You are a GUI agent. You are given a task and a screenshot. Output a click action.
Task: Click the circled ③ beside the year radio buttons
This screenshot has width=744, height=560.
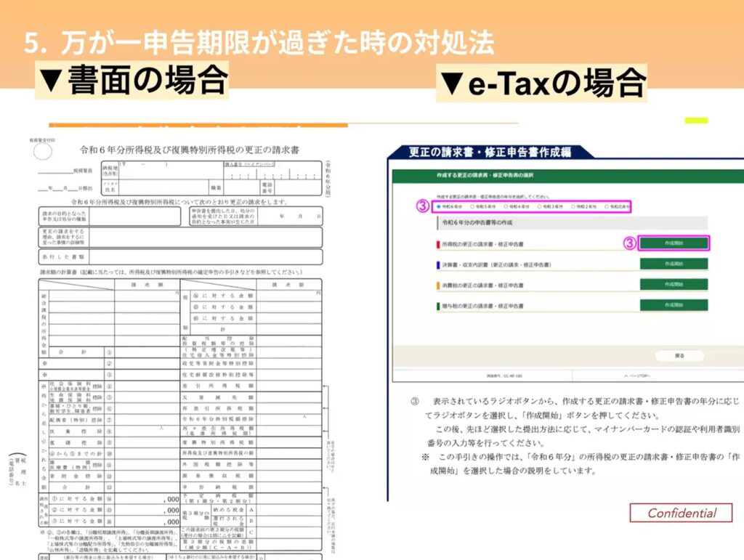(422, 206)
